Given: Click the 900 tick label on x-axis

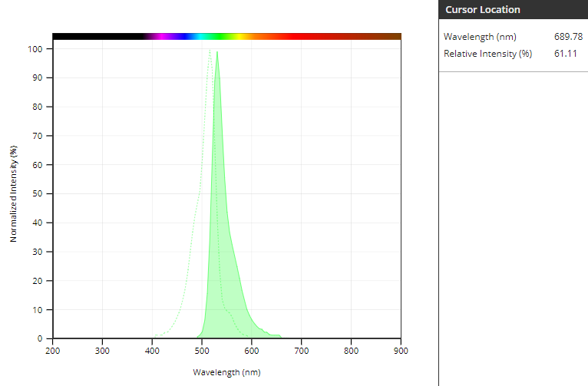Looking at the screenshot, I should pos(400,351).
